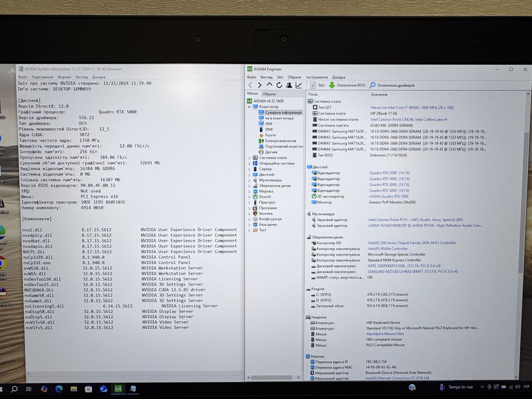Open AlpsAlpine Mouse Filter link
Image resolution: width=532 pixels, height=399 pixels.
385,334
